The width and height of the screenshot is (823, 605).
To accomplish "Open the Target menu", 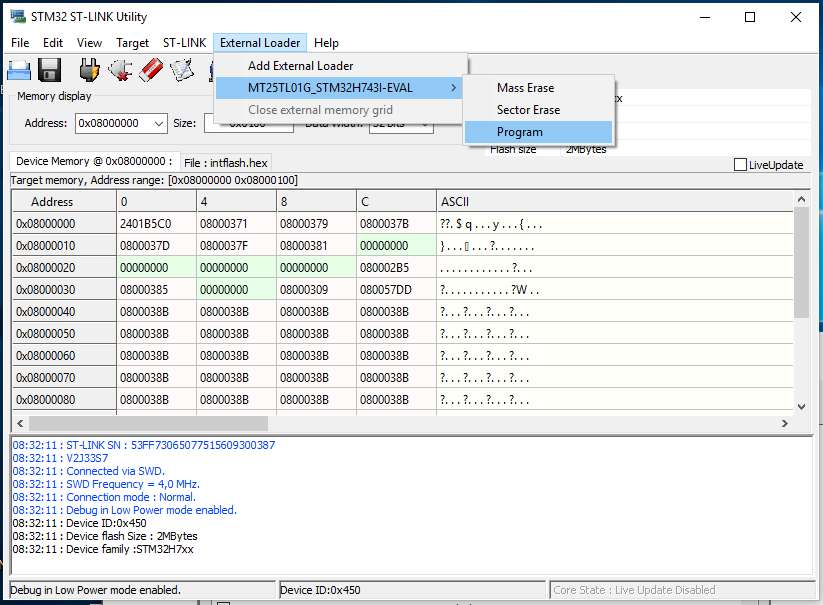I will point(132,43).
